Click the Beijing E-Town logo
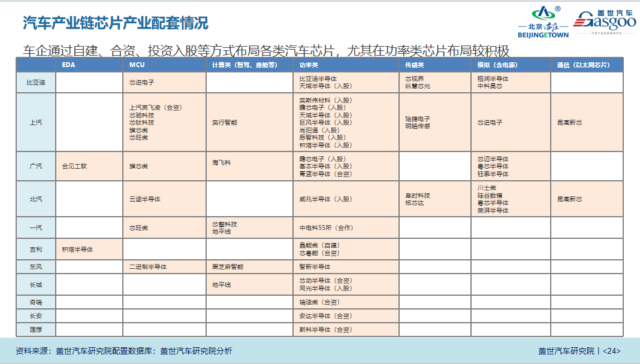This screenshot has width=640, height=364. coord(543,22)
